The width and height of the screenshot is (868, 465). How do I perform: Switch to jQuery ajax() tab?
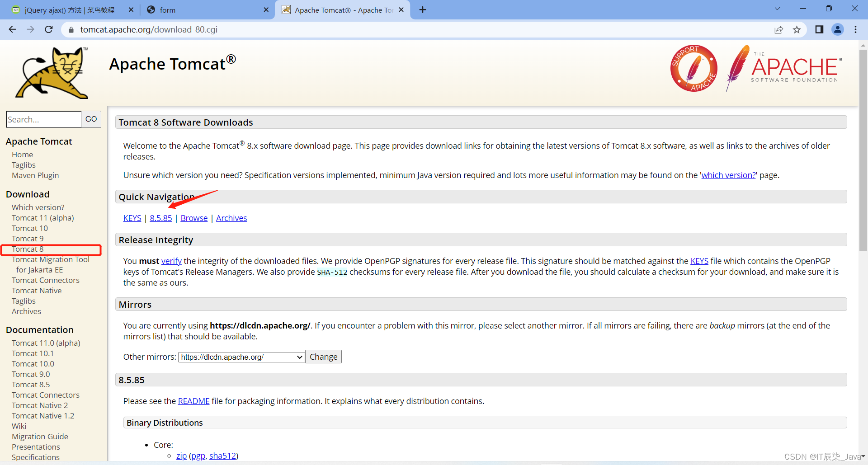click(70, 10)
